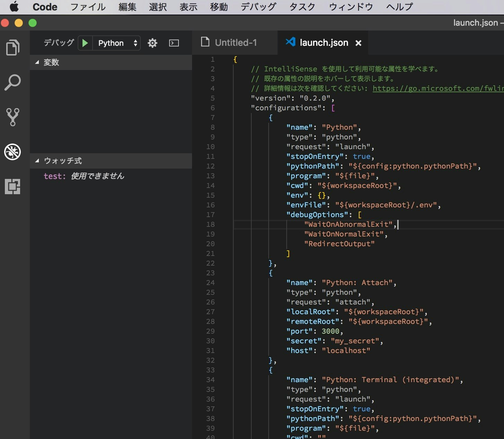Click the "remoteRoot" line
Viewport: 504px width, 439px height.
click(359, 321)
